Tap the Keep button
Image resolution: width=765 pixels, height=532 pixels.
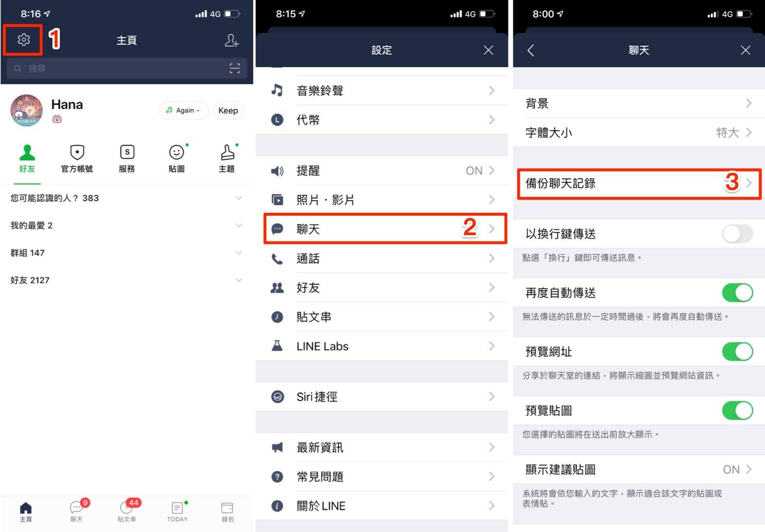228,110
